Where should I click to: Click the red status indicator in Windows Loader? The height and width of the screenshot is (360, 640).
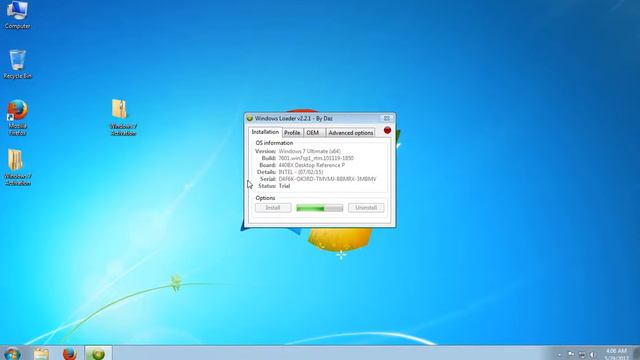coord(387,130)
